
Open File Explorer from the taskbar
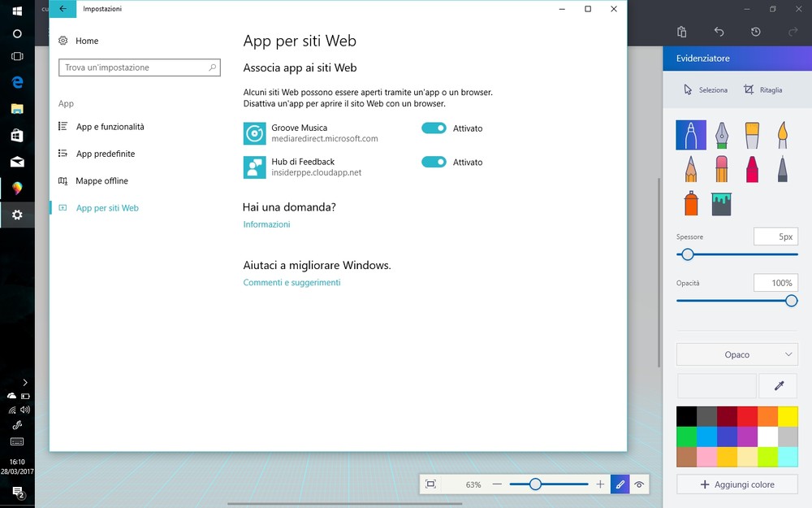pos(17,108)
